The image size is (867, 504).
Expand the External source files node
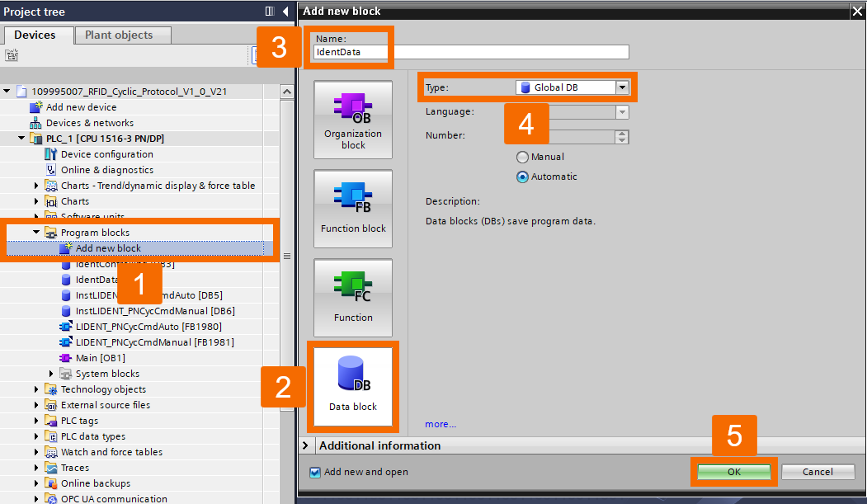36,405
